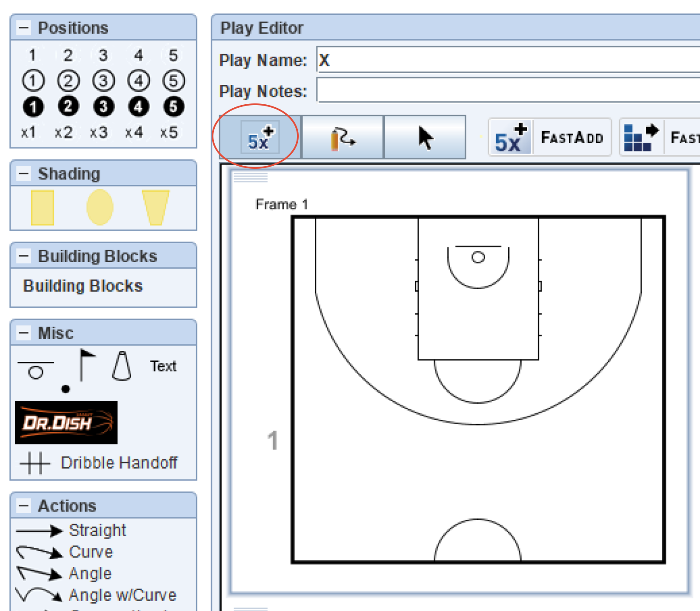Pick defender x3 position
This screenshot has height=611, width=700.
[99, 132]
